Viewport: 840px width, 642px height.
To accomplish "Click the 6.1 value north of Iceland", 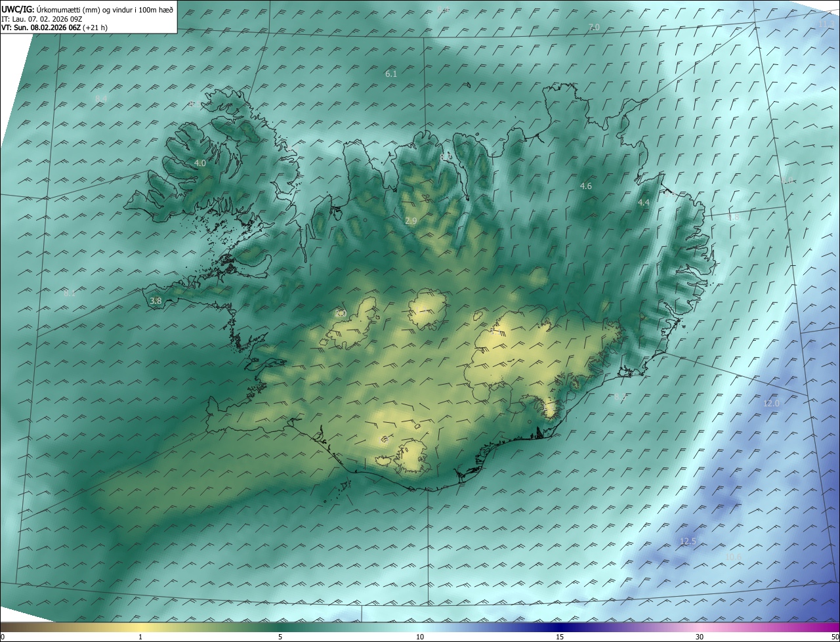I will coord(391,74).
